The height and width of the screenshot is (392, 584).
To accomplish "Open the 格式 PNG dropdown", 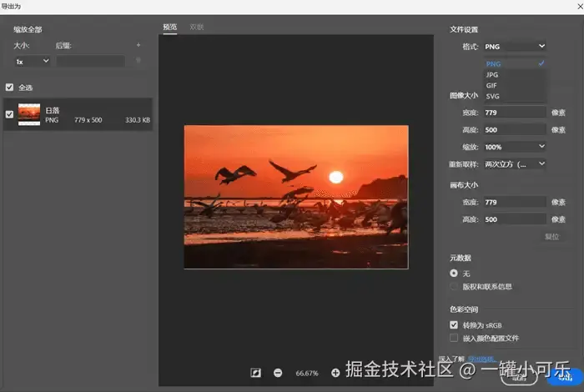I will click(x=515, y=46).
